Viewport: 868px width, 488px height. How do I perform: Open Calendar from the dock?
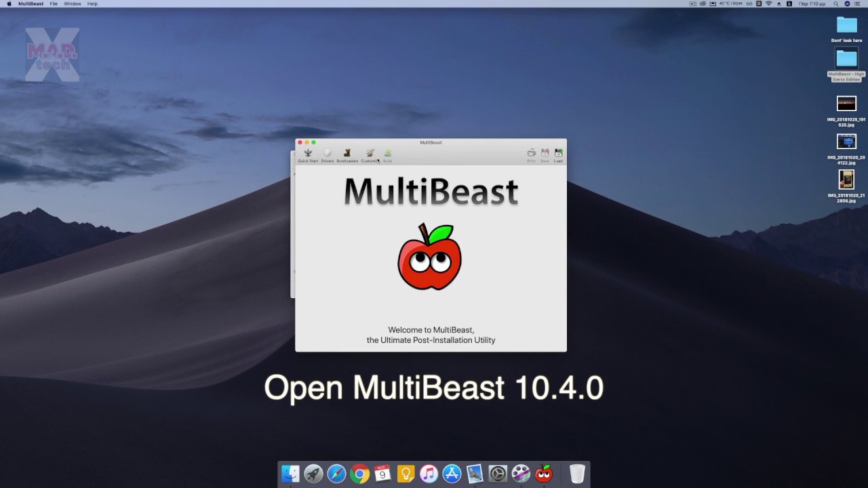pos(382,473)
